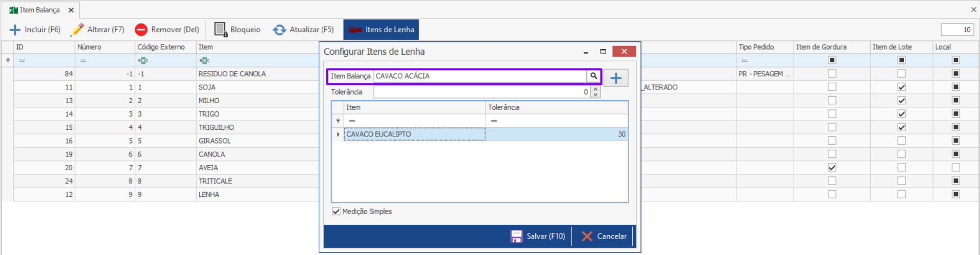Toggle Medição Simples checkbox

click(x=336, y=211)
